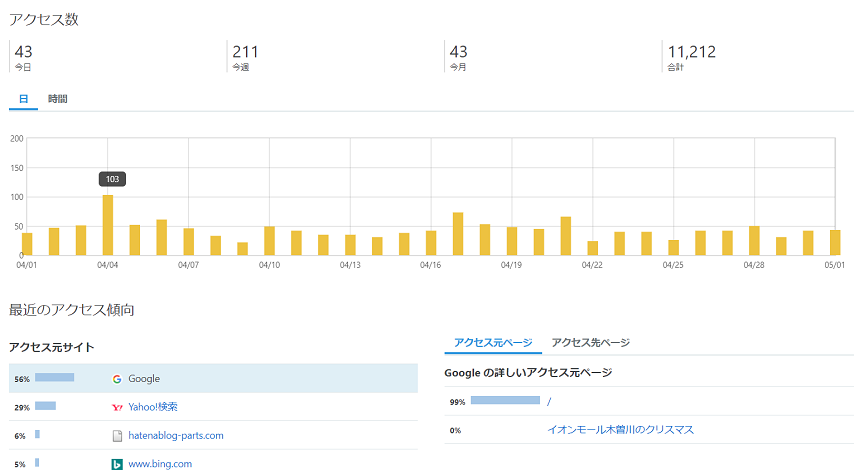This screenshot has height=470, width=854.
Task: Select the アクセス元ページ tab
Action: (x=493, y=343)
